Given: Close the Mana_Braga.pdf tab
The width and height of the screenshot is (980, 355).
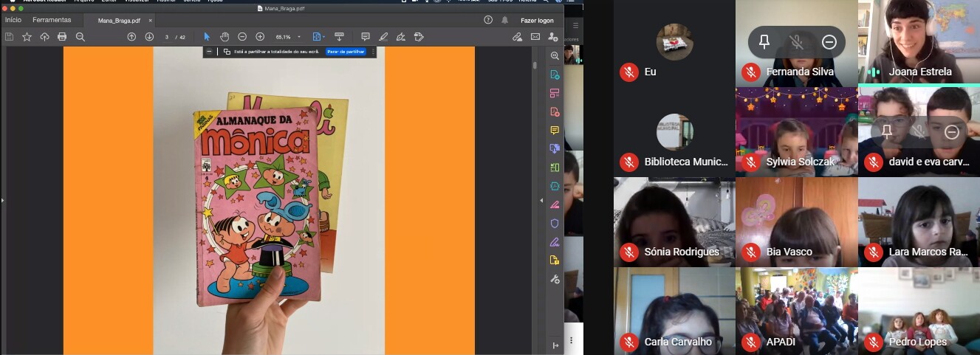Looking at the screenshot, I should (x=151, y=21).
